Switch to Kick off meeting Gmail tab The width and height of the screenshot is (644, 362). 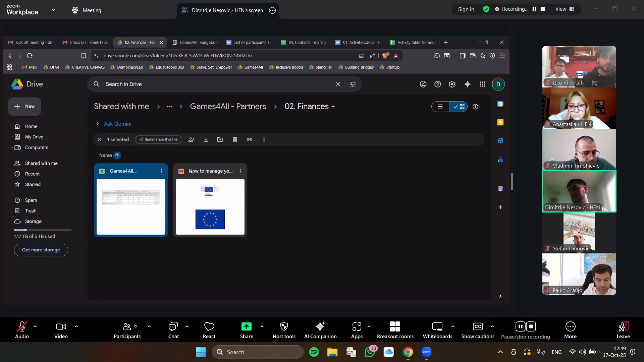pyautogui.click(x=31, y=43)
